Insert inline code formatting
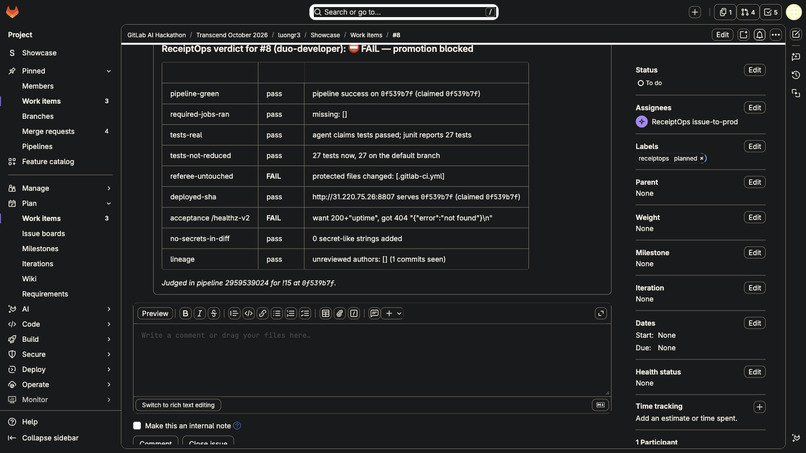The image size is (806, 453). pos(248,313)
